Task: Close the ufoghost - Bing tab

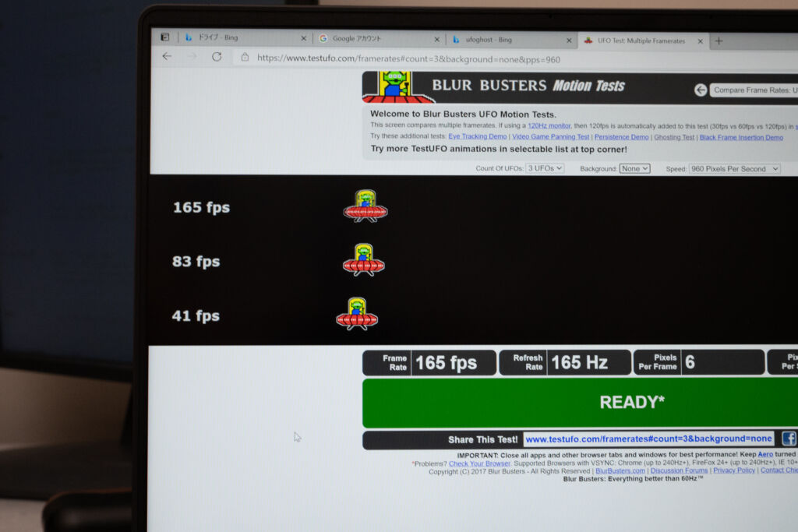Action: (x=569, y=41)
